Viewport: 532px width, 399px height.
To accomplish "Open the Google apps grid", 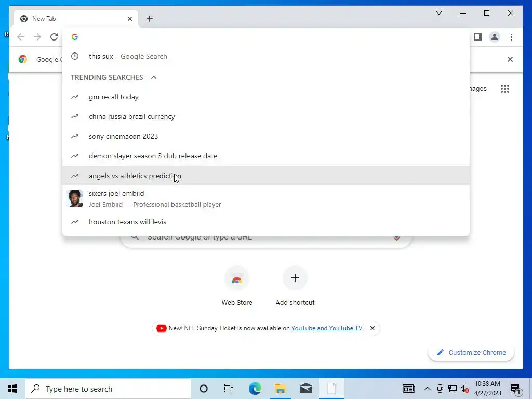I will [x=505, y=89].
